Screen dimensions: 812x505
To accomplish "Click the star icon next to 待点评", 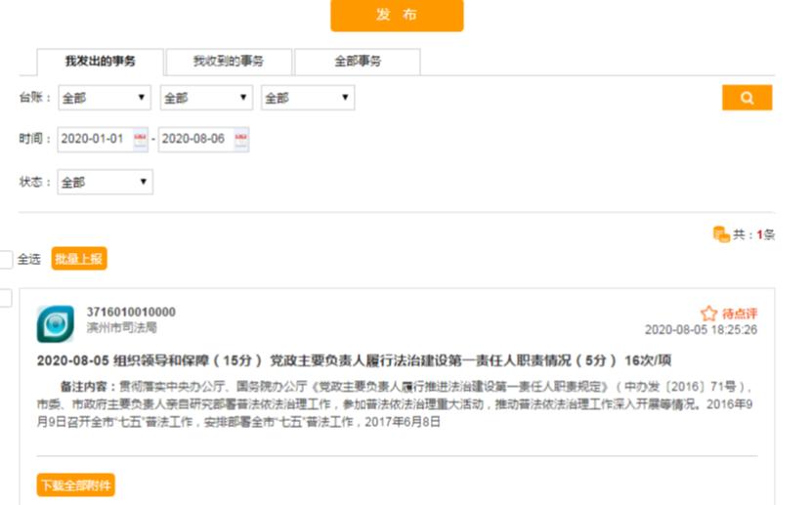I will click(x=708, y=314).
